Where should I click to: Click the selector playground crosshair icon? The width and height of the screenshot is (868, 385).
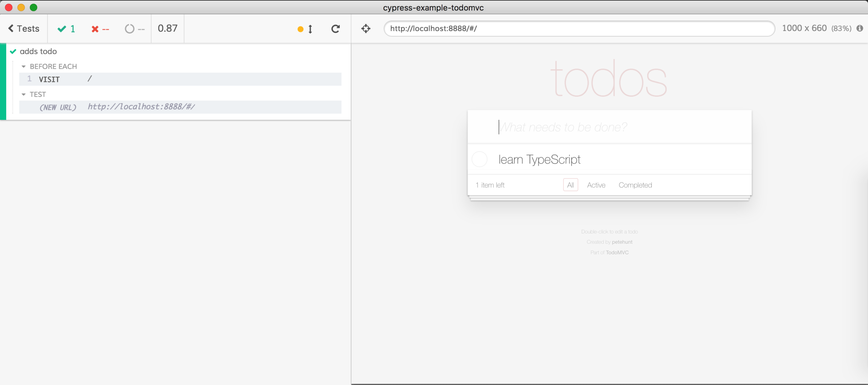tap(366, 28)
